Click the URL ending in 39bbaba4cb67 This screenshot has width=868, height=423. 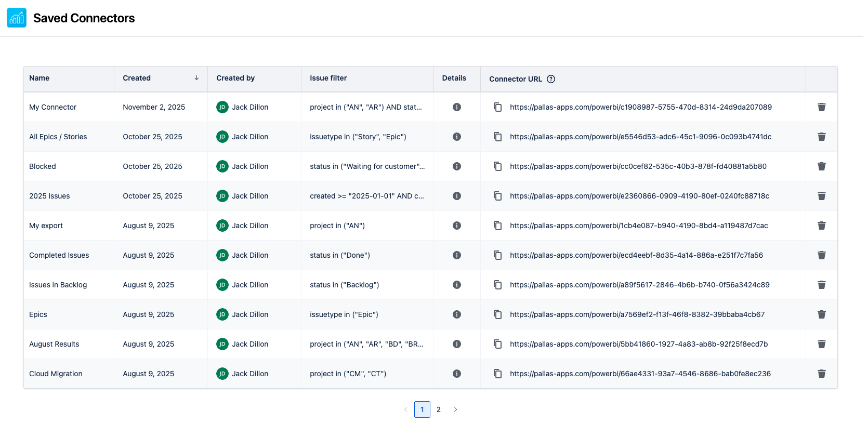click(x=637, y=314)
